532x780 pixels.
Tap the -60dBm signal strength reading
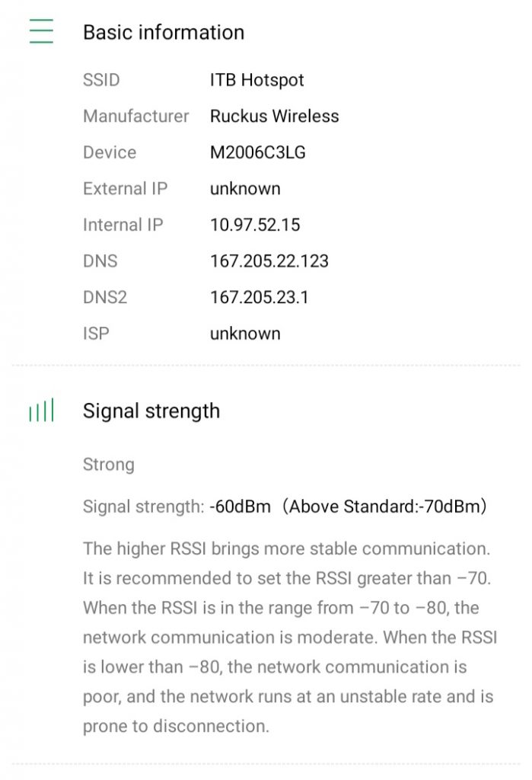[241, 507]
